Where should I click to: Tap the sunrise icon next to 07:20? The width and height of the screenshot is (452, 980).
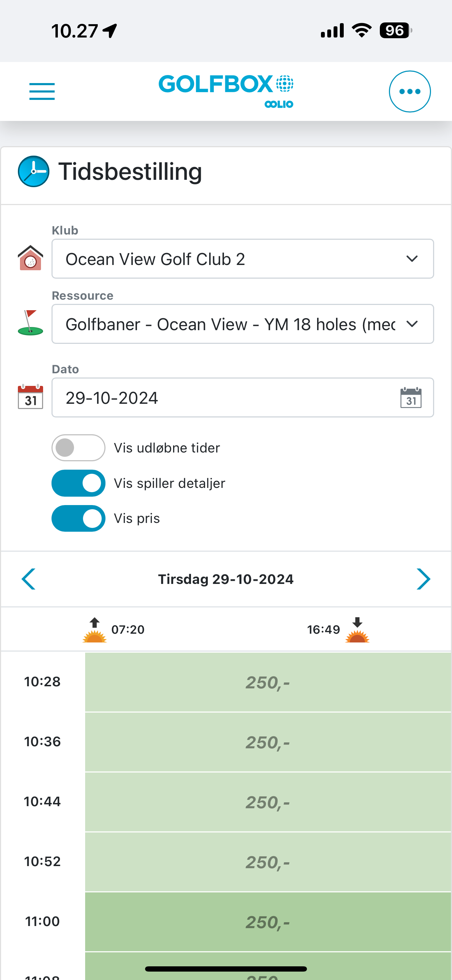[95, 631]
